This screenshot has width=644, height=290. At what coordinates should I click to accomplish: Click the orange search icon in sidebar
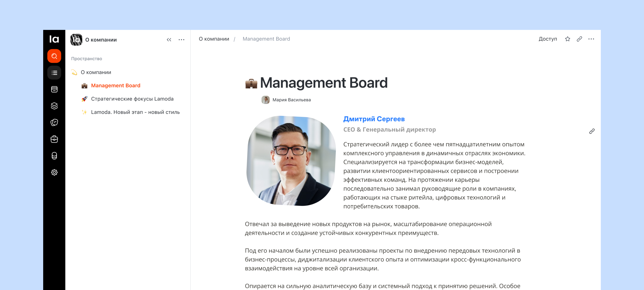(x=54, y=56)
